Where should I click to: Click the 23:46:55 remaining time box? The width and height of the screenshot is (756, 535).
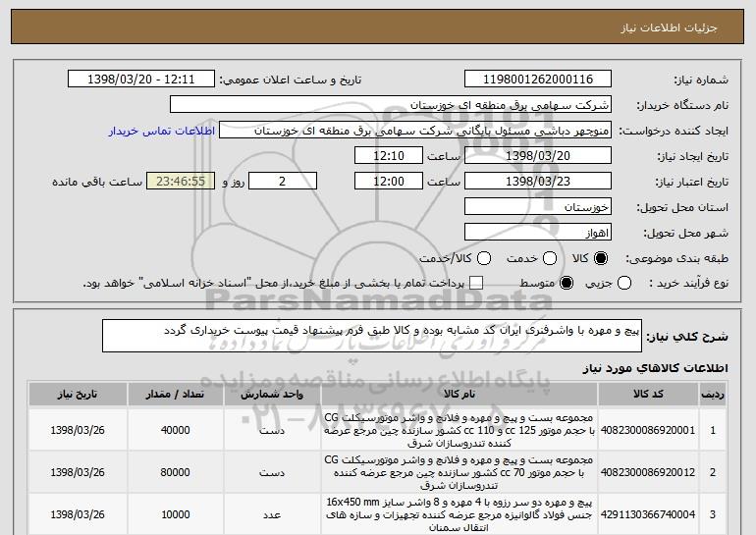click(x=179, y=182)
